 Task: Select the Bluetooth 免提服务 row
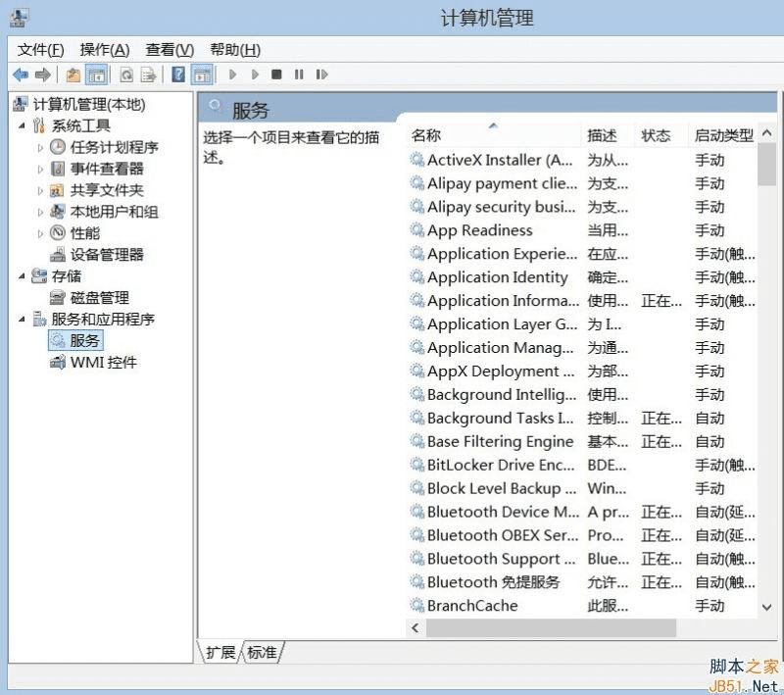[582, 582]
